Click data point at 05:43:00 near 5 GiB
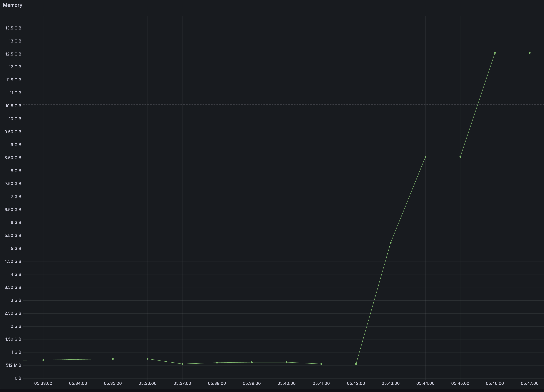Screen dimensions: 544x392 (x=391, y=243)
